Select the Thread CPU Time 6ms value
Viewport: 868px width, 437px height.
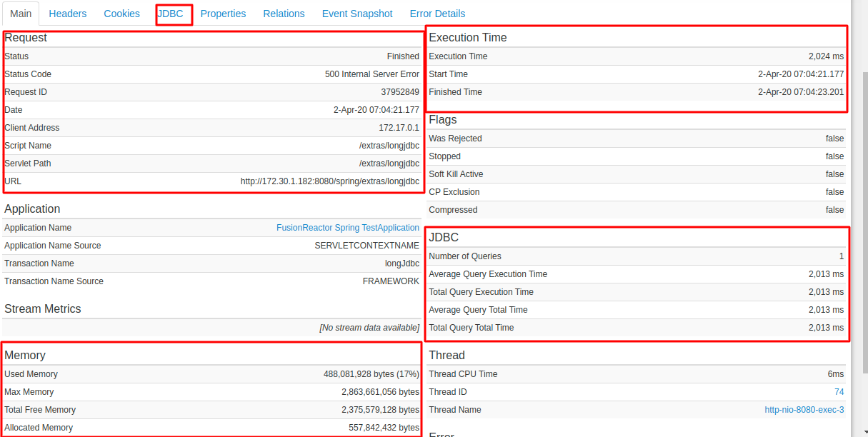(x=836, y=374)
